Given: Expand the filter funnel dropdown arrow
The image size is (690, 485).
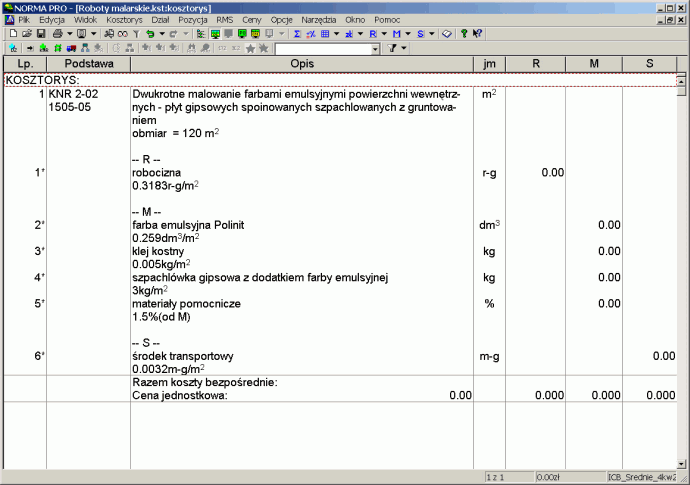Looking at the screenshot, I should click(406, 48).
